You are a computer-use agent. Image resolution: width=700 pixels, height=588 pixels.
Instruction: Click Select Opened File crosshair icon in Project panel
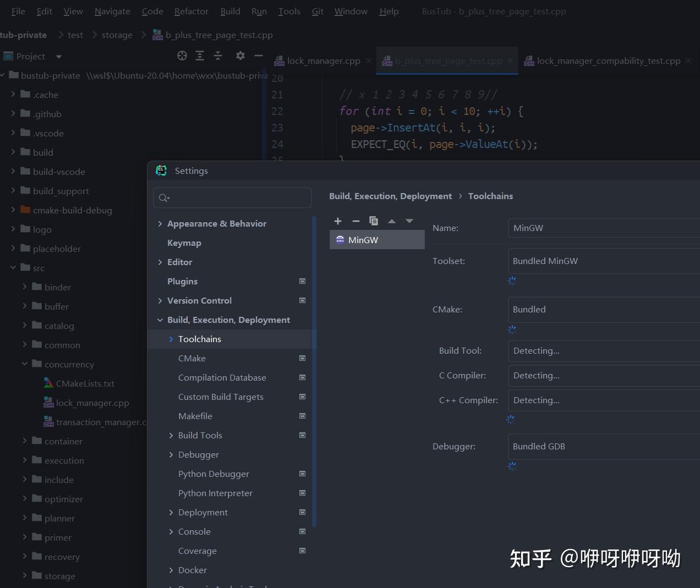(x=182, y=56)
